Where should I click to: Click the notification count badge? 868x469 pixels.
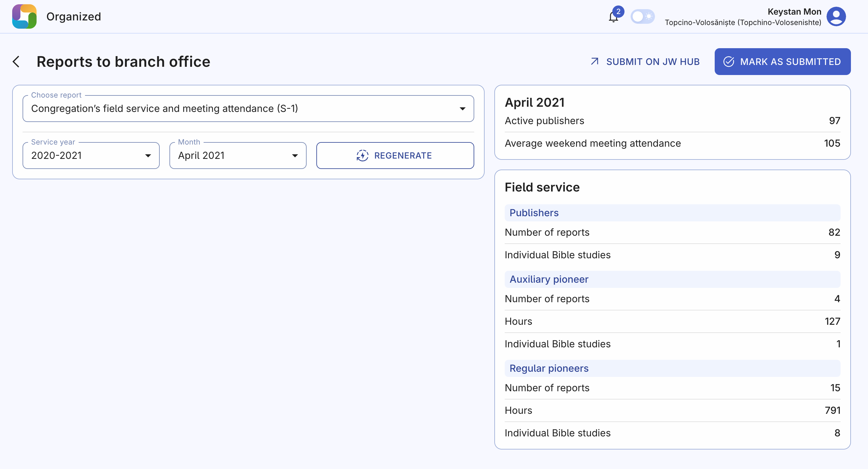(x=618, y=12)
